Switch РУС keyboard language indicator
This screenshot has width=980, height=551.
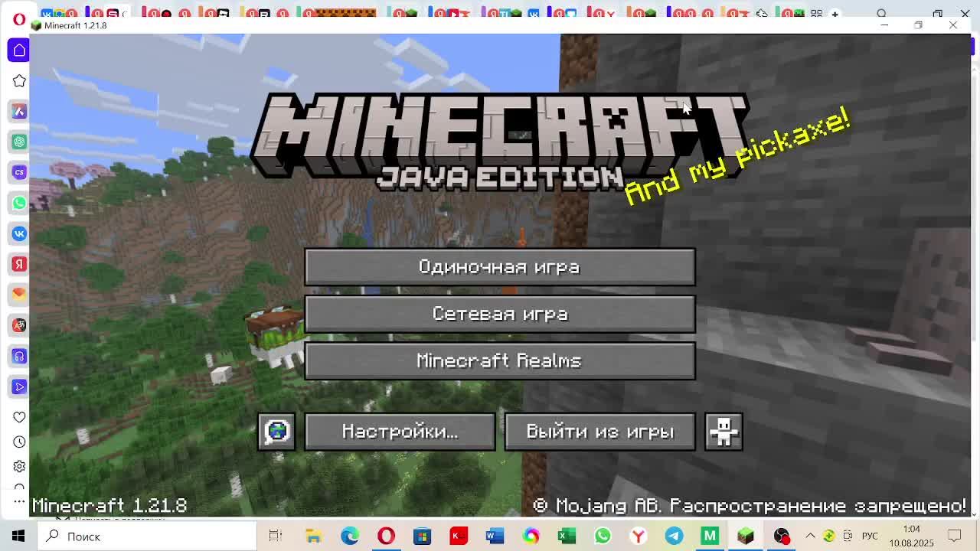point(870,536)
